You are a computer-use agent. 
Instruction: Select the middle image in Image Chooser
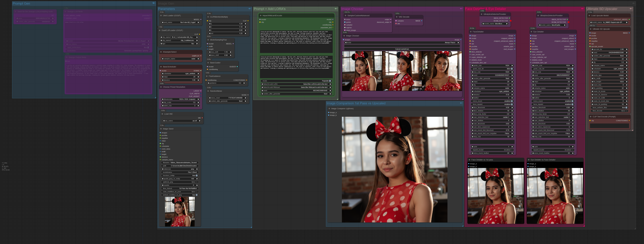point(402,71)
